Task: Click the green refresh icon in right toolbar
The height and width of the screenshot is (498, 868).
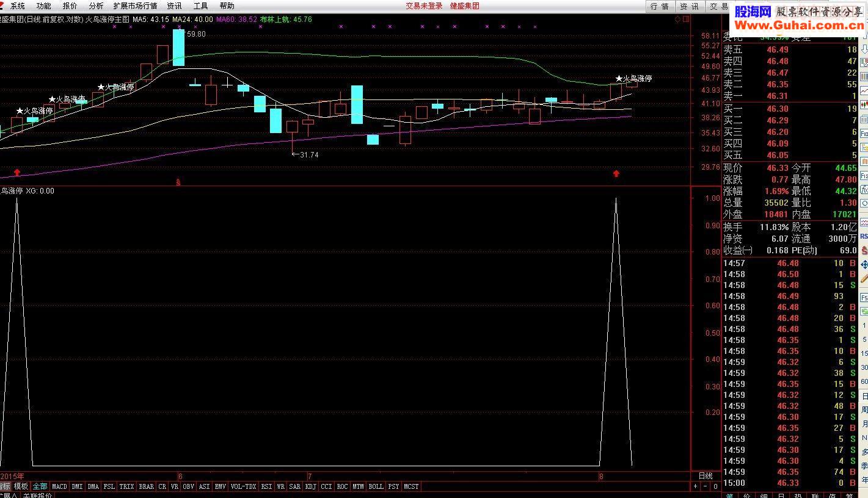Action: coord(864,311)
